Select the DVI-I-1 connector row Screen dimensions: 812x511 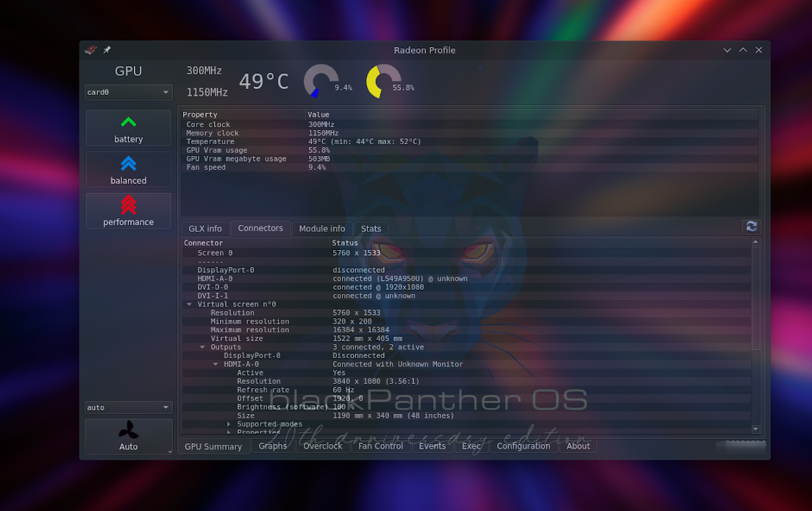(x=466, y=296)
